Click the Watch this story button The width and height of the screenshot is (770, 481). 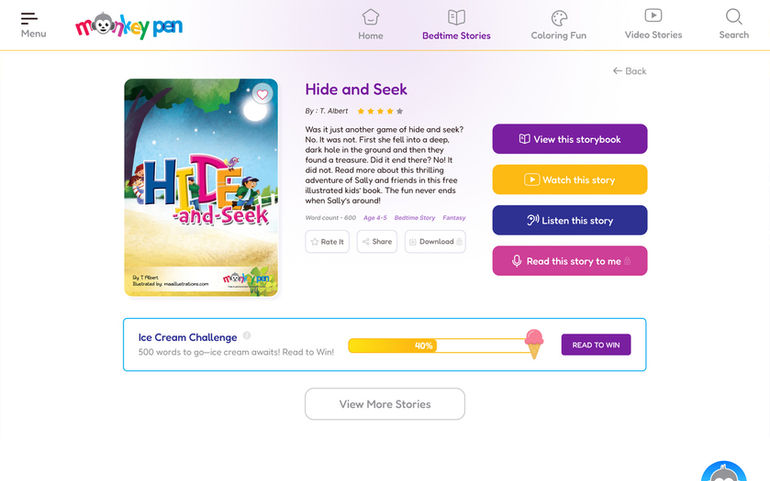click(570, 180)
